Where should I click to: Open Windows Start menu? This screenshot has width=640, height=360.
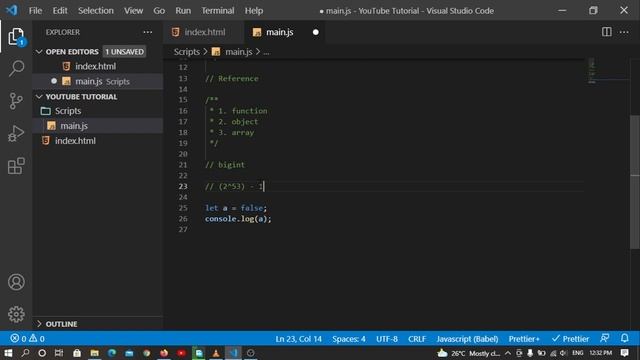click(8, 353)
